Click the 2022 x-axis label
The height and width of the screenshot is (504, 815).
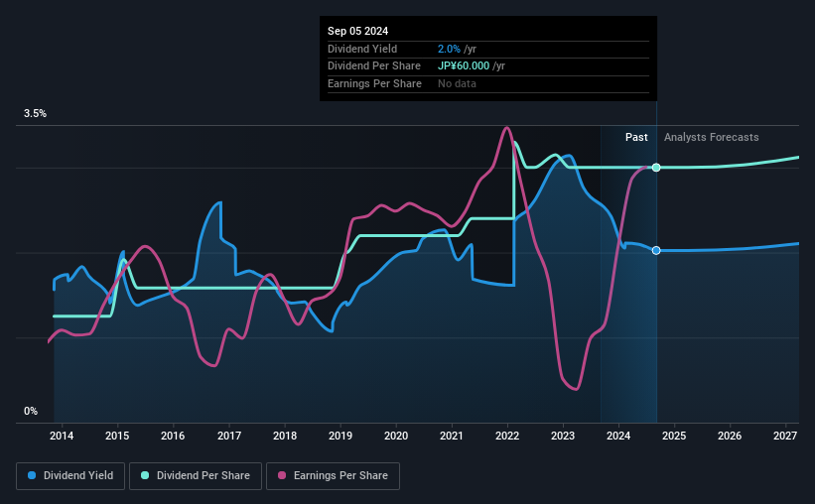507,436
